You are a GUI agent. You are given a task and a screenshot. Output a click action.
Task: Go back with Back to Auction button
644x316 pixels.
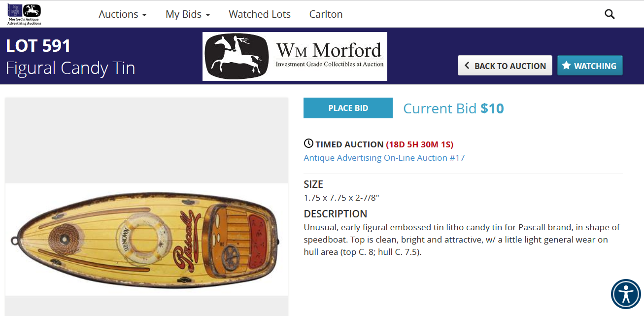point(505,66)
